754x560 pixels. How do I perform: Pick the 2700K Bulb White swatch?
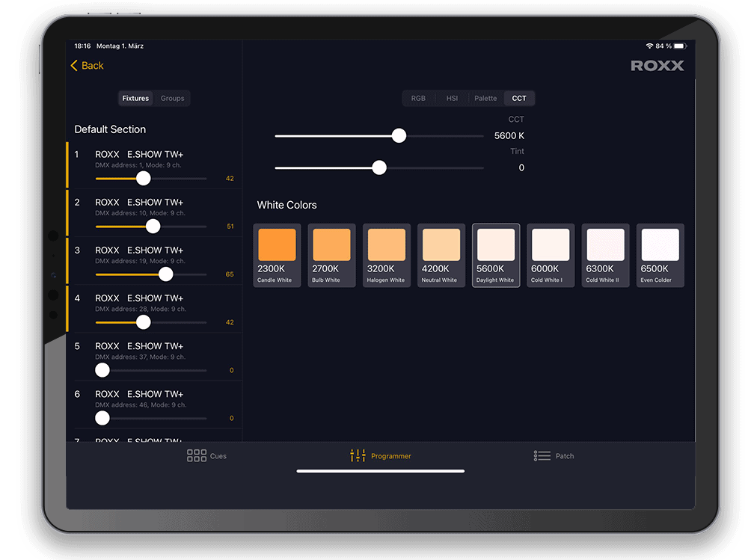pyautogui.click(x=332, y=255)
